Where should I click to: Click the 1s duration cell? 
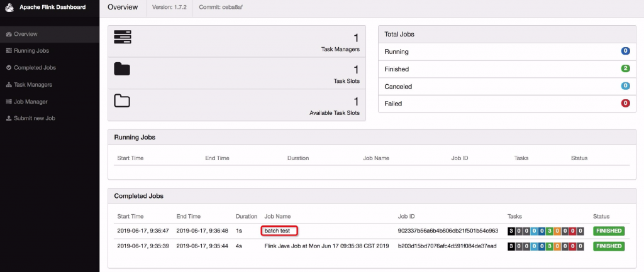(x=239, y=231)
